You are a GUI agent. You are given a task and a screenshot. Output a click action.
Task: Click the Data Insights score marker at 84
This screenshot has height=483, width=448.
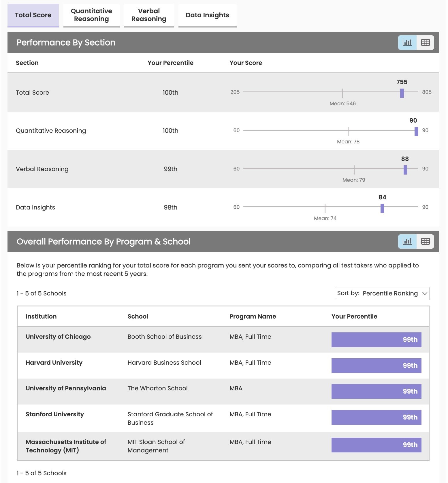pos(382,208)
